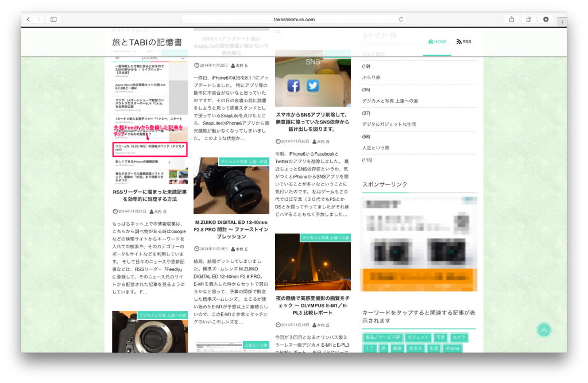Select the 生き方 keyword tag
This screenshot has width=588, height=383.
415,348
